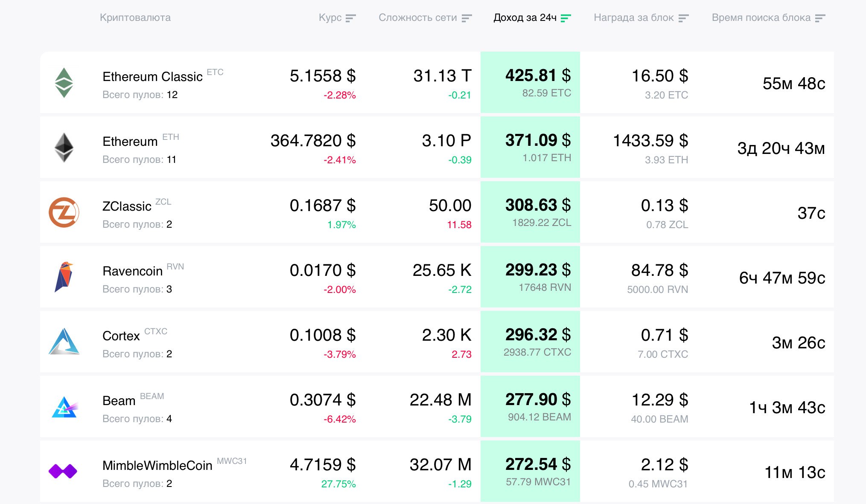Click the 37с block time
Screen dimensions: 866x504
pos(811,213)
